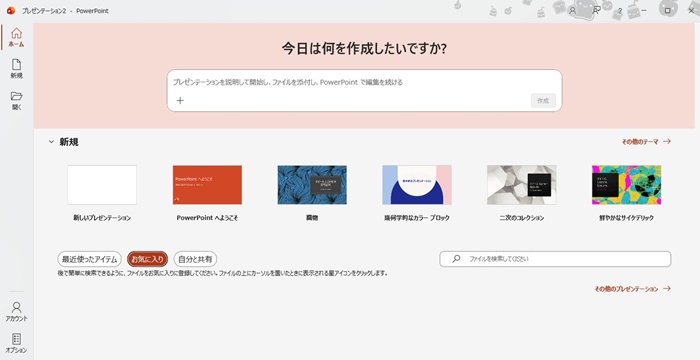
Task: Switch to 自分と共有 tab
Action: pos(195,259)
